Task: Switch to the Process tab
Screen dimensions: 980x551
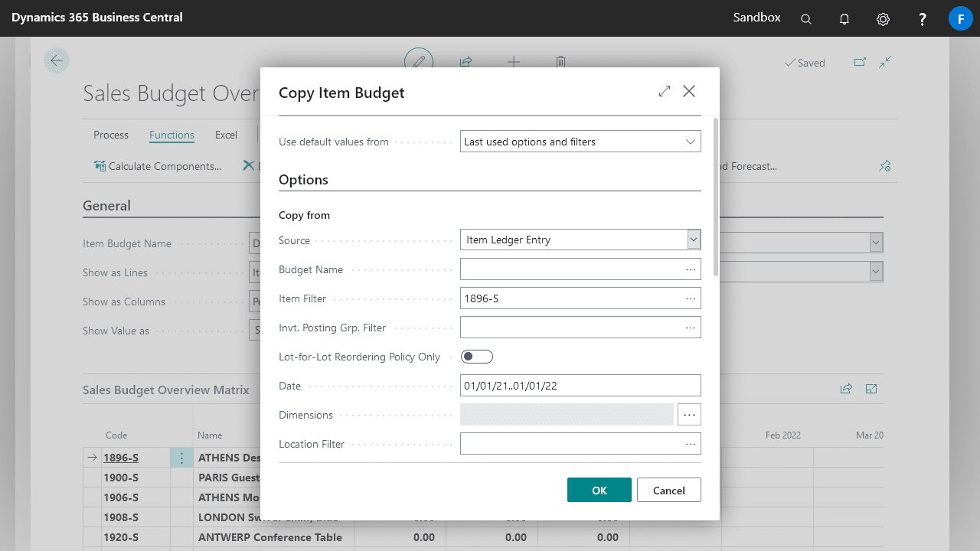Action: (110, 135)
